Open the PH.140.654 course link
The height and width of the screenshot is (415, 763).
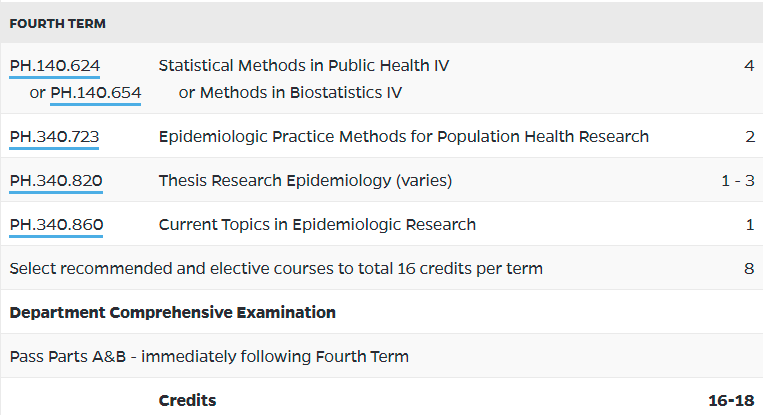click(96, 92)
